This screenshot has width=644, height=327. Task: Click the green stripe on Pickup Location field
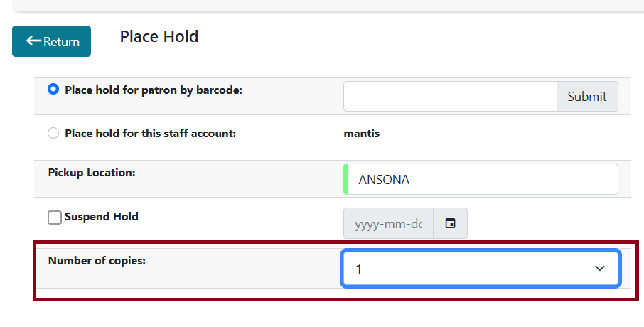point(345,180)
